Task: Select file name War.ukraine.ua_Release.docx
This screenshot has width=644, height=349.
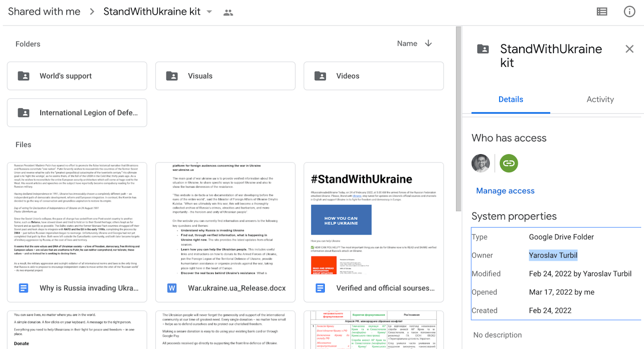Action: tap(237, 288)
